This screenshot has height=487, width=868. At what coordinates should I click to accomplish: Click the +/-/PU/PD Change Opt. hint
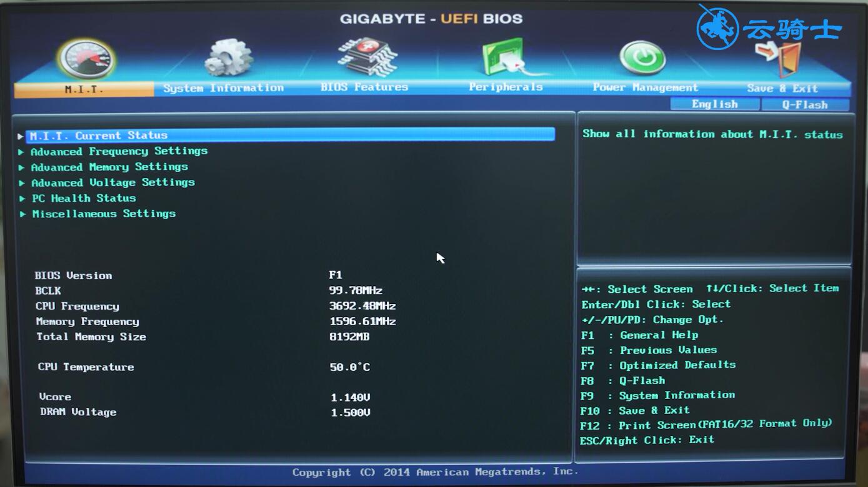(652, 320)
